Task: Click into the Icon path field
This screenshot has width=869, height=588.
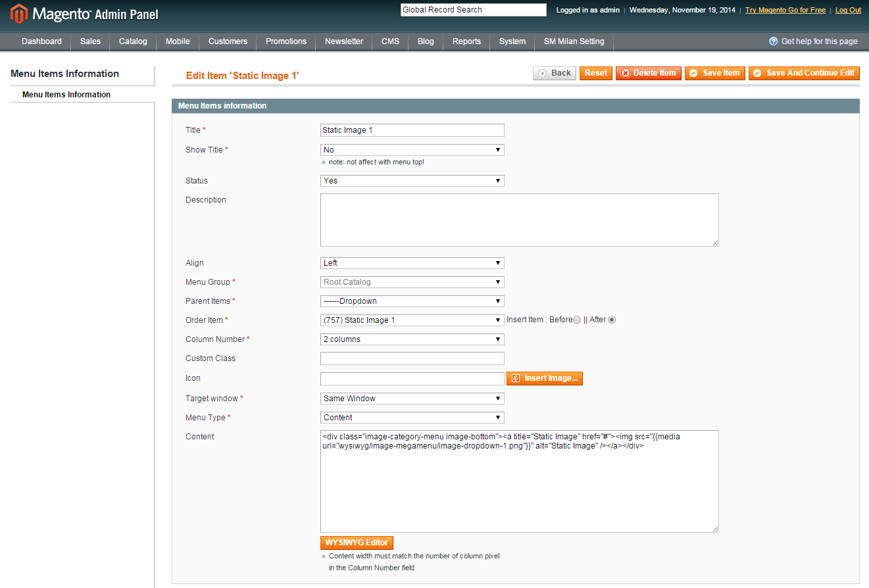Action: 412,379
